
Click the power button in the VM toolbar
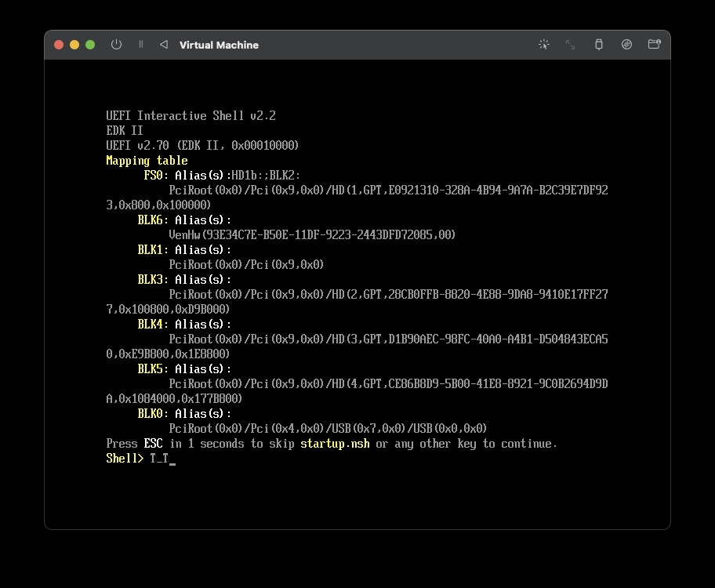tap(116, 45)
